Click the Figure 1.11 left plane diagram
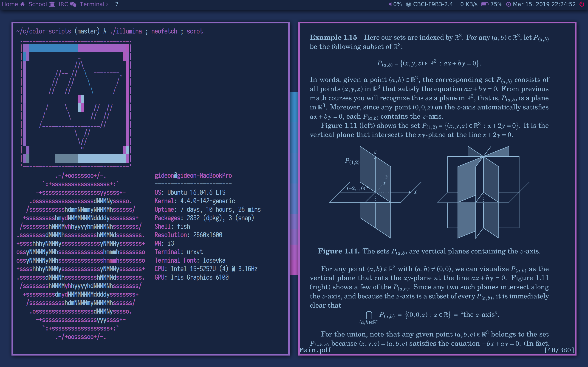This screenshot has height=367, width=588. [375, 192]
